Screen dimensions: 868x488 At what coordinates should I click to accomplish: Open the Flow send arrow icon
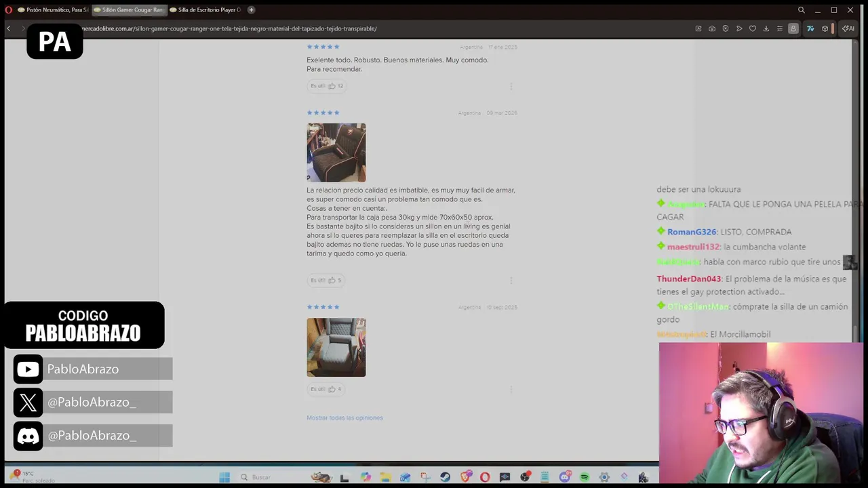point(738,28)
